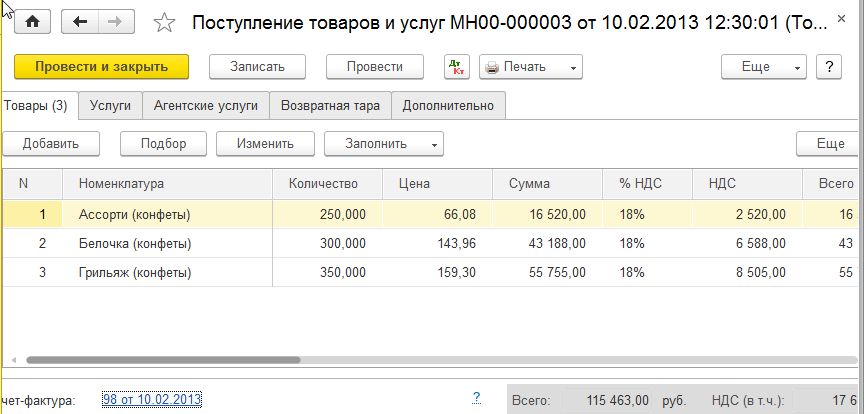
Task: Switch to the Услуги tab
Action: tap(110, 105)
